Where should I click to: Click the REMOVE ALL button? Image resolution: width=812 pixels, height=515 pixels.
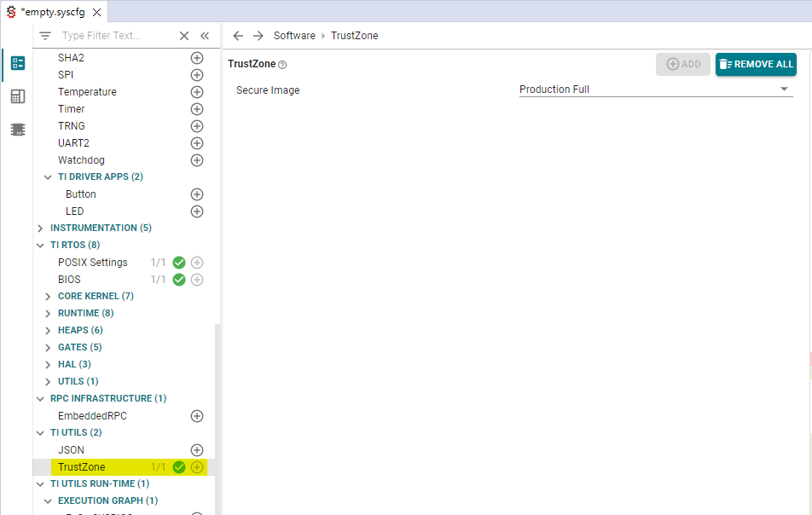pyautogui.click(x=756, y=64)
